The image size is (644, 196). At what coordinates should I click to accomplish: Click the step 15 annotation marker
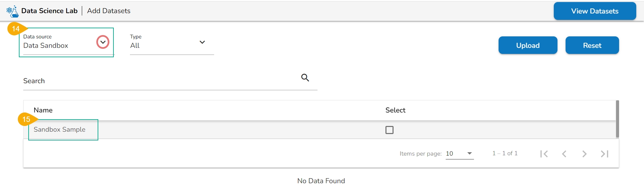coord(26,119)
